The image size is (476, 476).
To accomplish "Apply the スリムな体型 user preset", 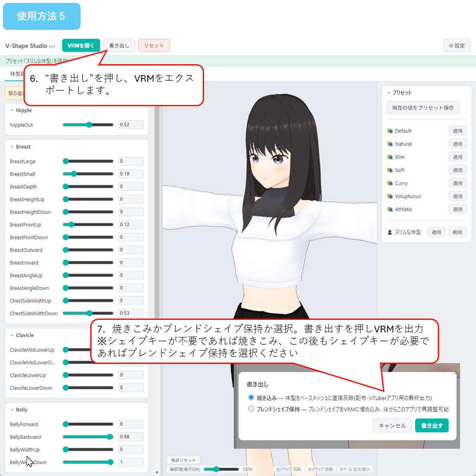I will [436, 232].
